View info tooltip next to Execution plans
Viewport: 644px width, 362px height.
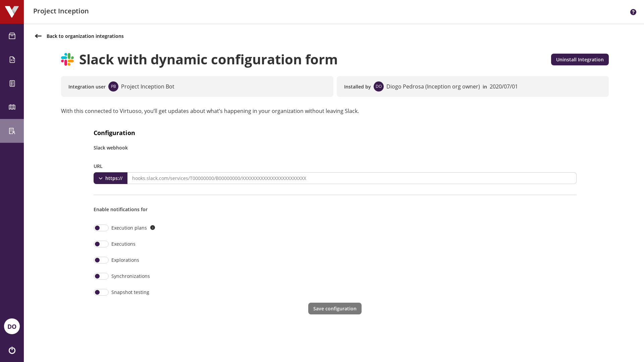pos(153,228)
